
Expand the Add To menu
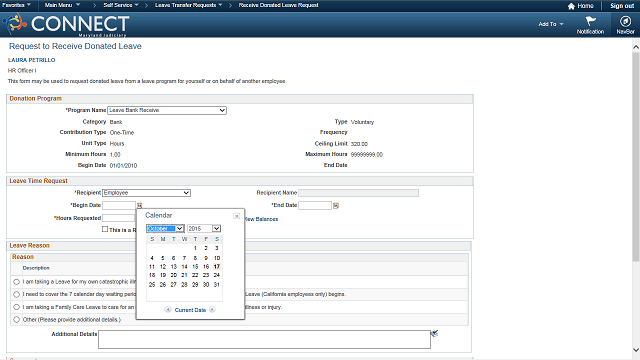(x=551, y=24)
